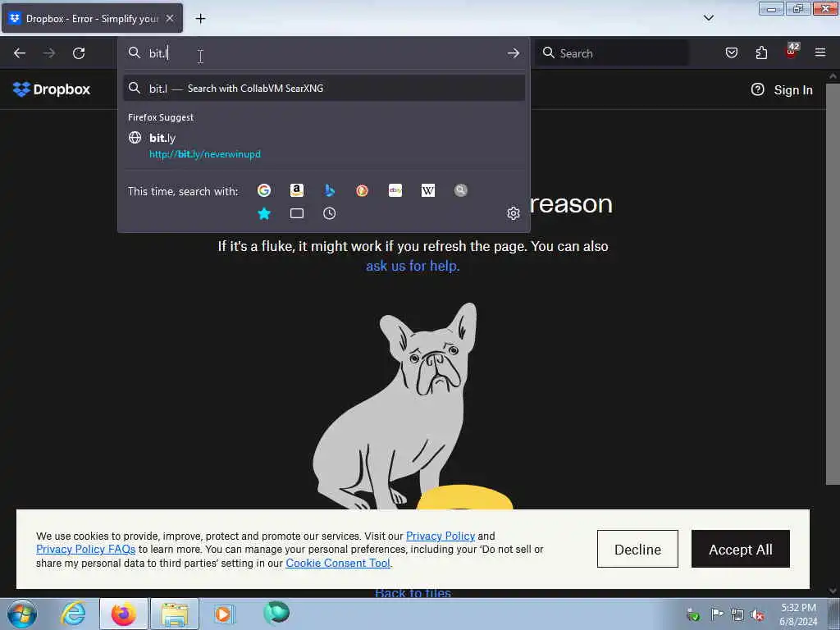Open the Cookie Consent Tool link

[x=338, y=563]
